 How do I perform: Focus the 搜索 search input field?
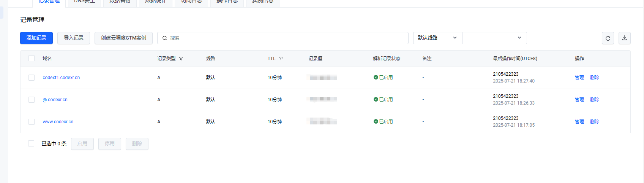(x=283, y=38)
